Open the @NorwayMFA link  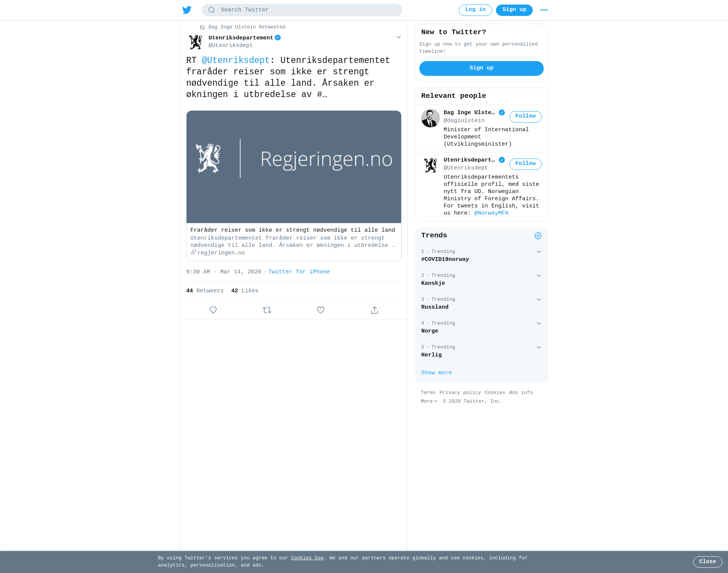click(491, 213)
